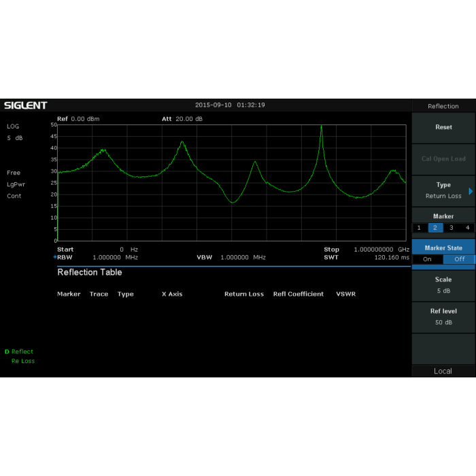Switch Marker State to Off
Image resolution: width=476 pixels, height=476 pixels.
pos(459,259)
